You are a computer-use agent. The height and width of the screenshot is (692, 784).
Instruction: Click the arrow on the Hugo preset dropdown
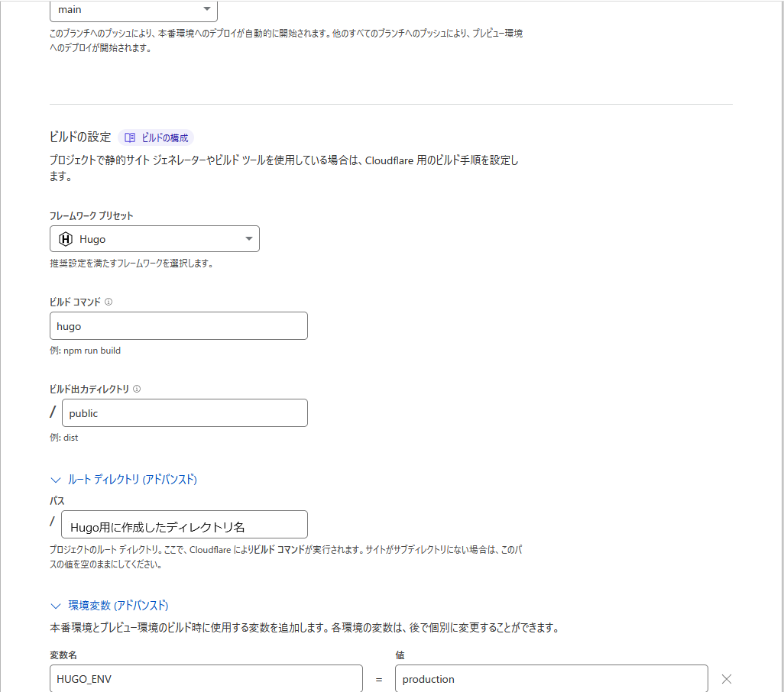(x=248, y=239)
